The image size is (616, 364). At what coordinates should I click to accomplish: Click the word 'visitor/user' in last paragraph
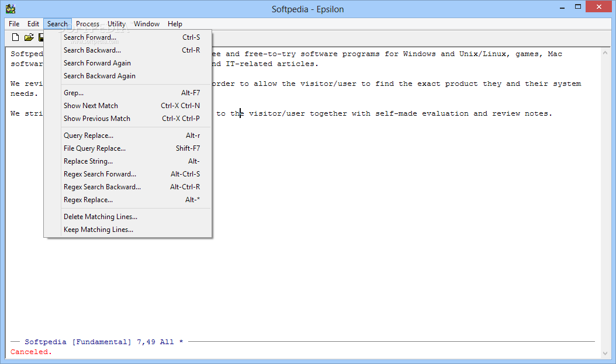[x=276, y=113]
